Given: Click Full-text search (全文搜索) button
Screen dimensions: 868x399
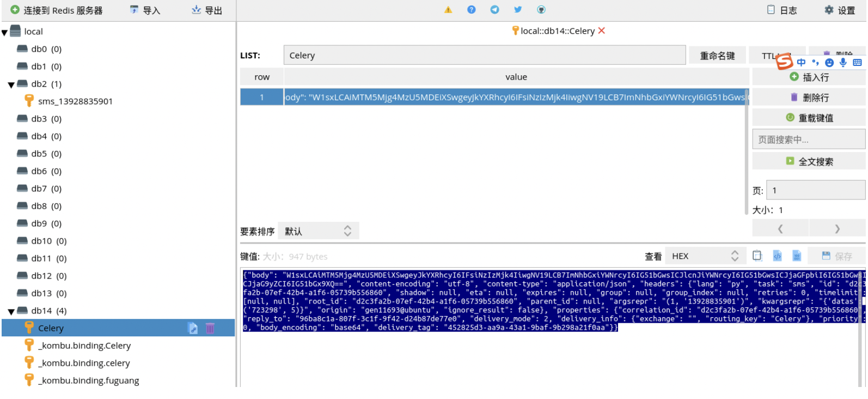Looking at the screenshot, I should click(x=809, y=161).
